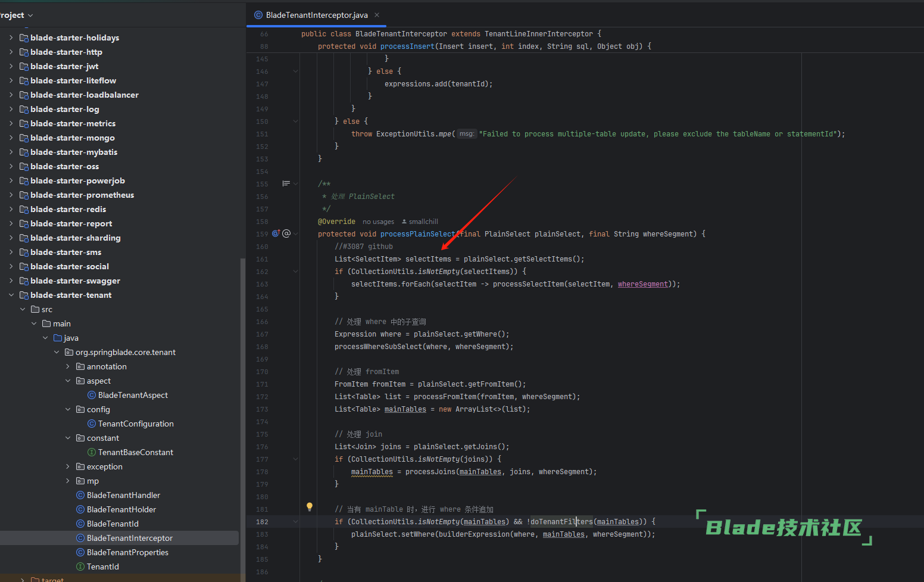Click the processPlainSelect method name

417,234
